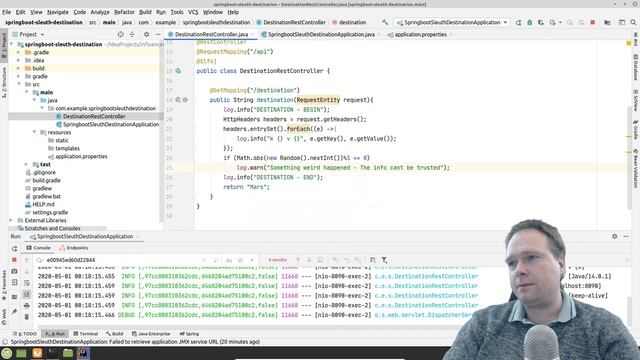Click the filter icon in console search
This screenshot has height=360, width=640.
click(384, 260)
